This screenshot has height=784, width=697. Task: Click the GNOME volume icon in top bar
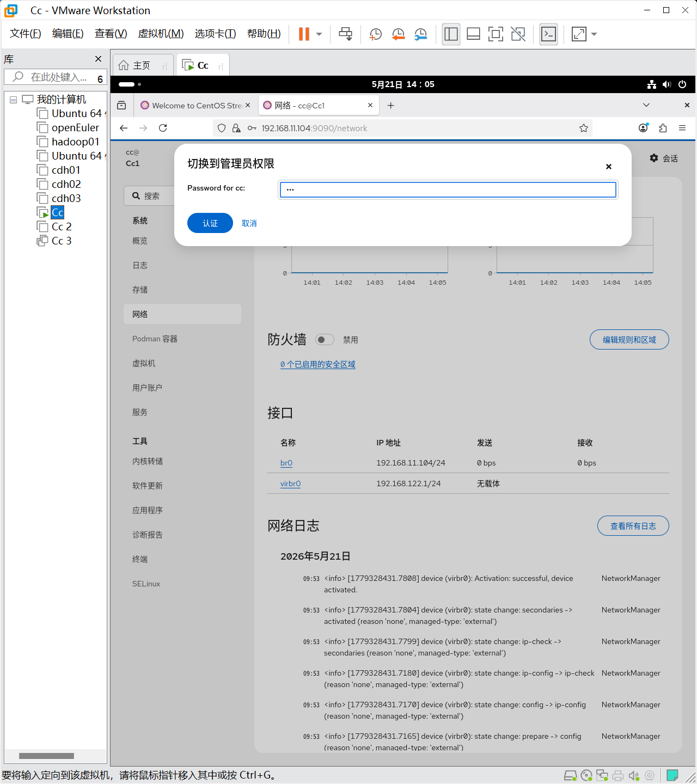point(667,84)
